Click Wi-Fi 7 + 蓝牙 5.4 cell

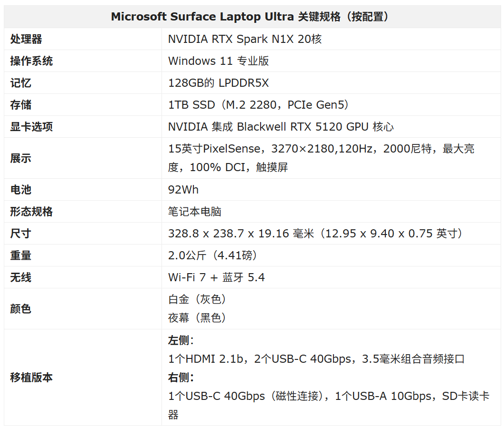click(216, 277)
